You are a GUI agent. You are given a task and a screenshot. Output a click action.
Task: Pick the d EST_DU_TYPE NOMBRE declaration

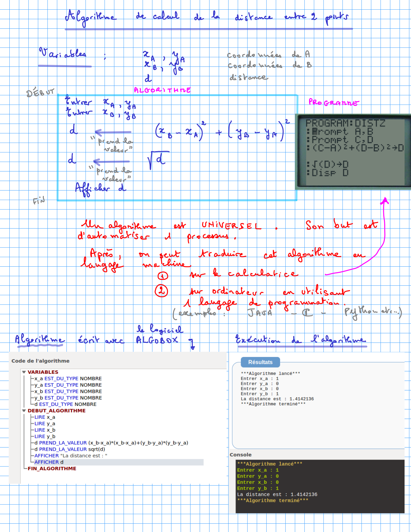65,404
